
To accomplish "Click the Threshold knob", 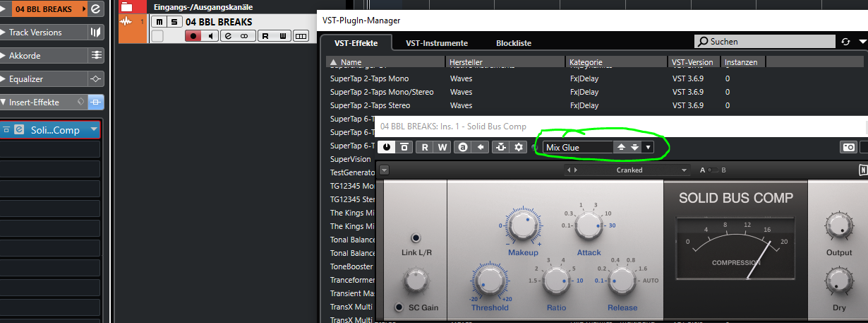I will pos(488,282).
